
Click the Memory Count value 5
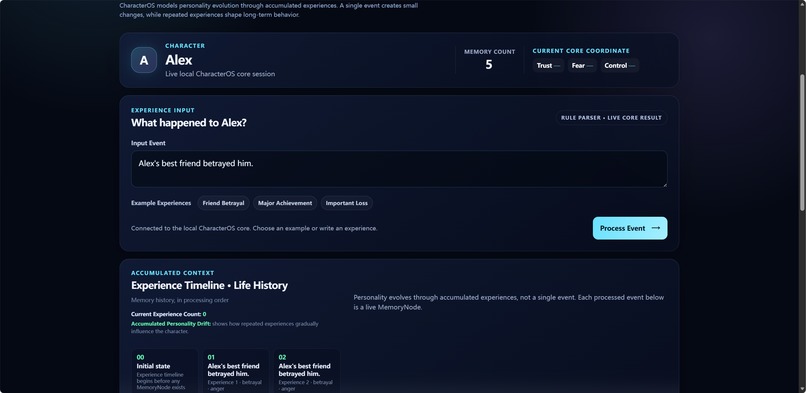click(488, 65)
